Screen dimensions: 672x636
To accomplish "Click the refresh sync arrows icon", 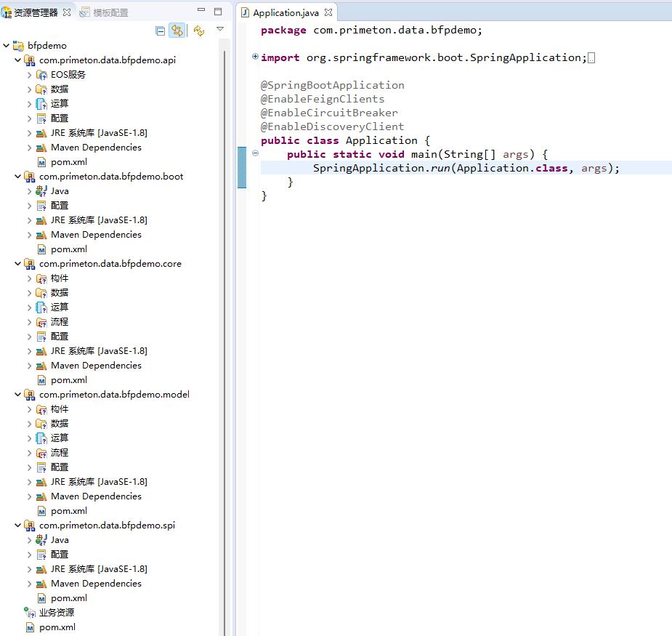I will click(x=198, y=31).
